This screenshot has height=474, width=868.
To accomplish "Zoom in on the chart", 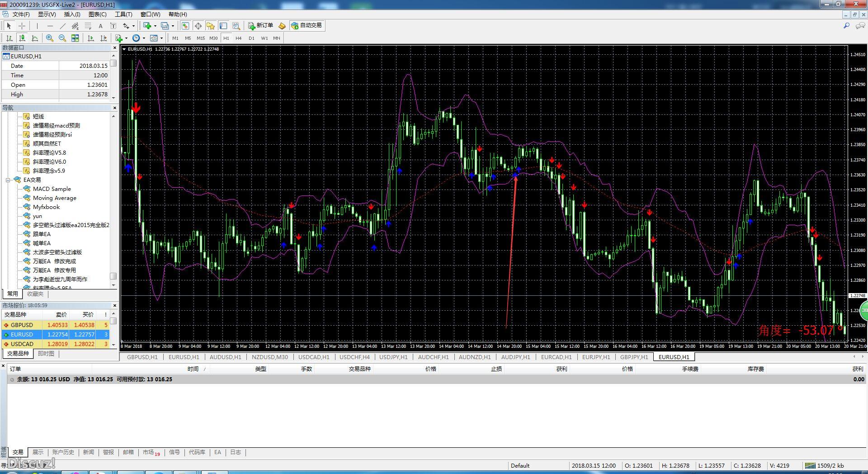I will tap(50, 38).
